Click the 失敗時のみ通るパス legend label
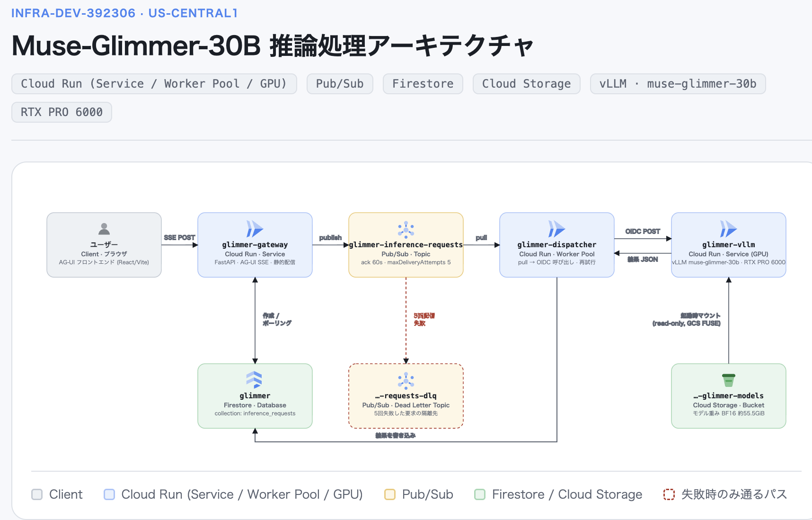 [x=734, y=494]
